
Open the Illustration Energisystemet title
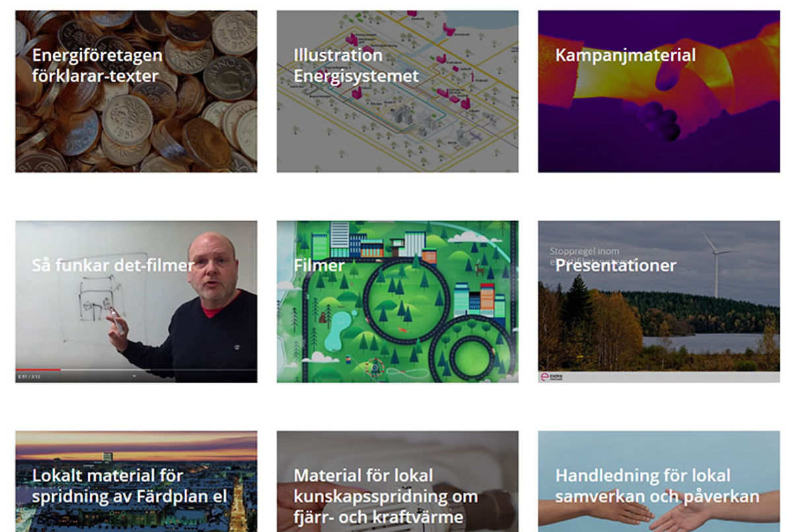click(x=357, y=65)
